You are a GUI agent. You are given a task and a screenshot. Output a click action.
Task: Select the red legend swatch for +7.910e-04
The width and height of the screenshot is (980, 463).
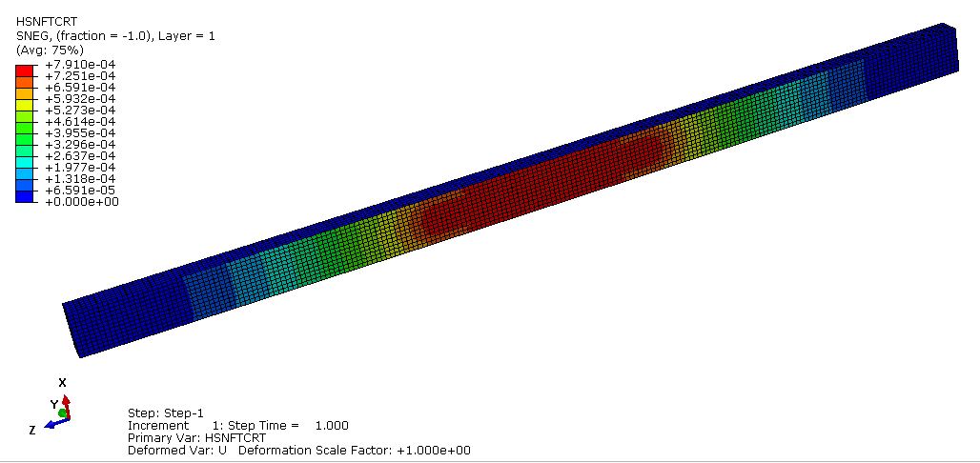point(25,70)
